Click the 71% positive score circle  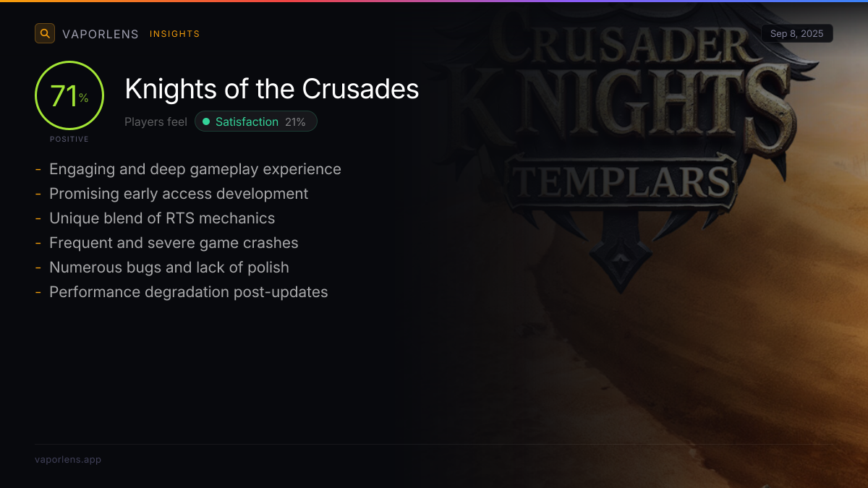click(69, 96)
